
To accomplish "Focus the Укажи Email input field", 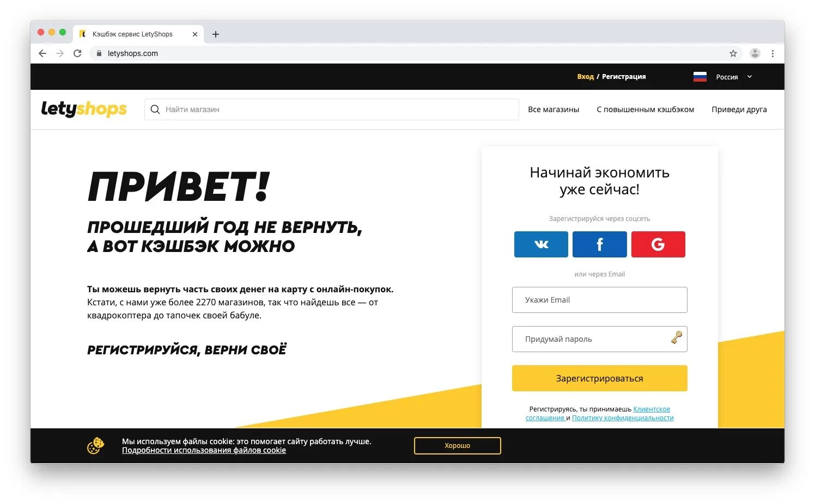I will [600, 300].
